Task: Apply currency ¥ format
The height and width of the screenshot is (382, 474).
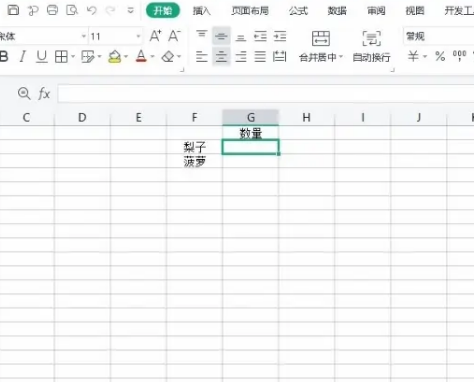Action: [413, 56]
